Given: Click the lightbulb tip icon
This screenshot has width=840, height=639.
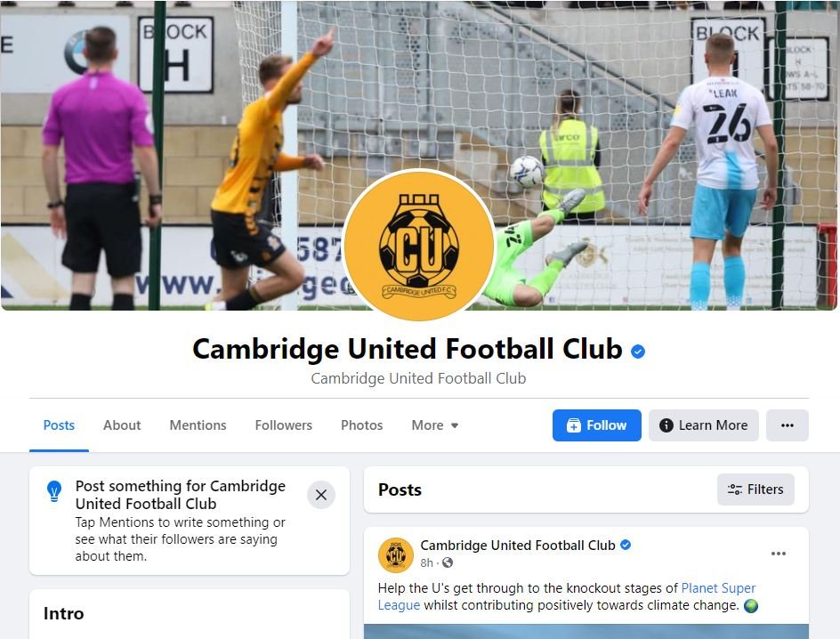Looking at the screenshot, I should pos(54,490).
